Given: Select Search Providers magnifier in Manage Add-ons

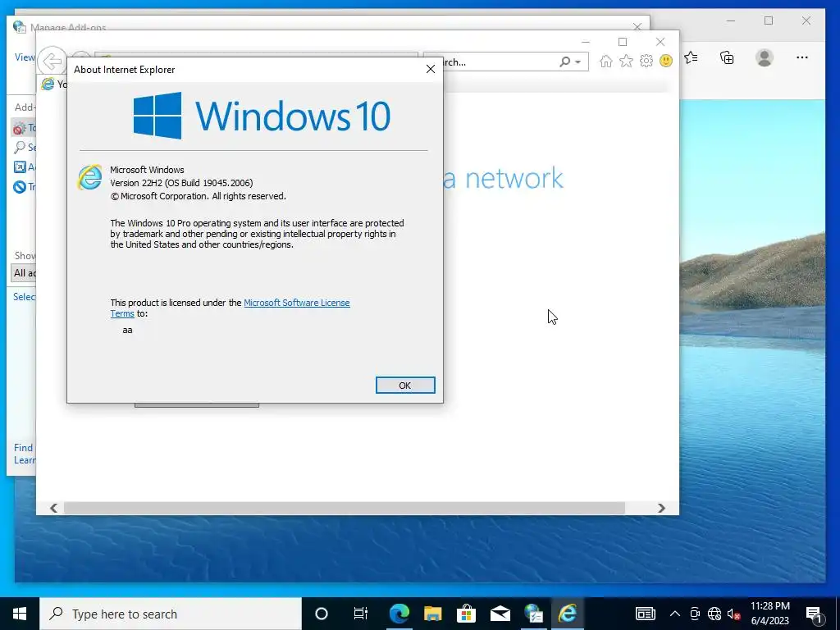Looking at the screenshot, I should coord(20,148).
